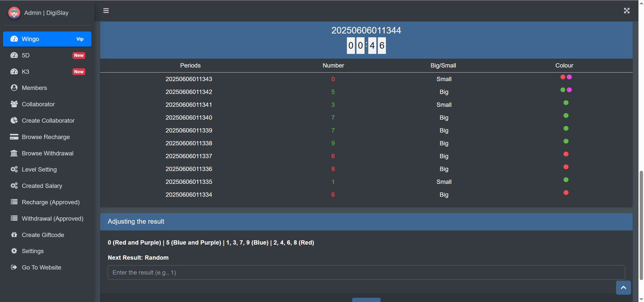Open Members via its user icon
The image size is (644, 302).
[14, 88]
